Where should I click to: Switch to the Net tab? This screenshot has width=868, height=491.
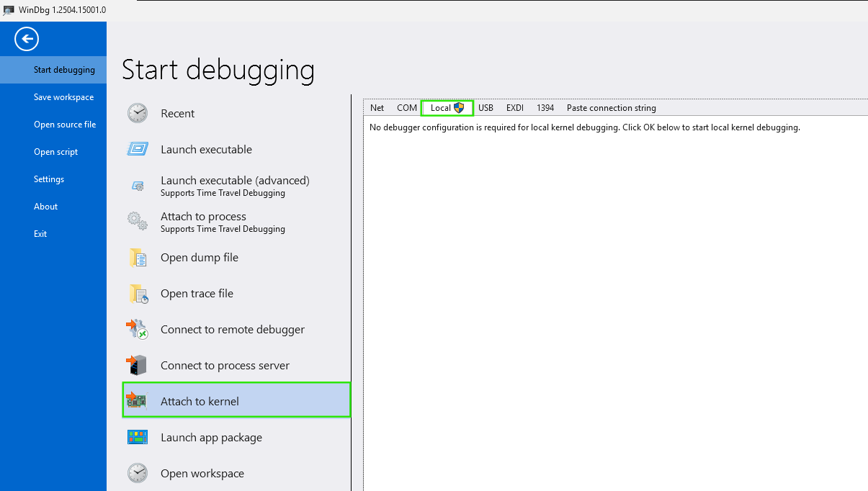pyautogui.click(x=377, y=108)
